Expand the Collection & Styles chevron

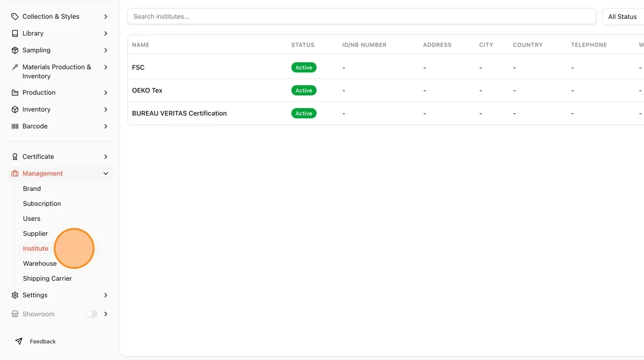click(x=106, y=17)
